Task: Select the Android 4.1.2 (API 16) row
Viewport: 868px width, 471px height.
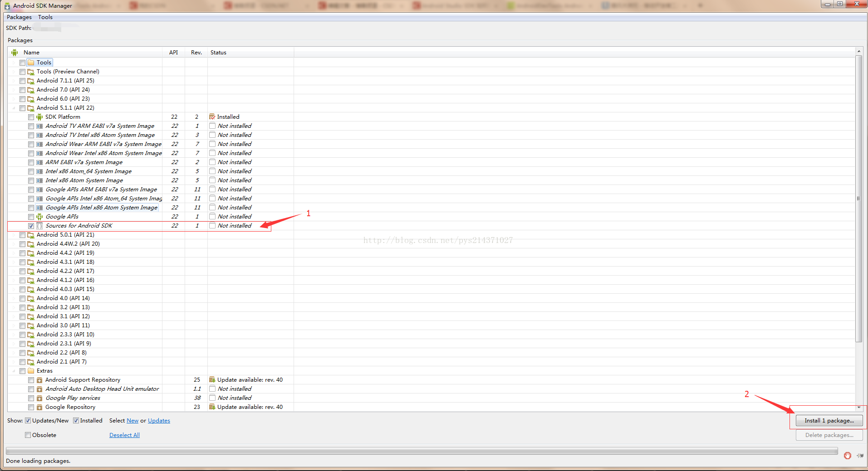Action: point(431,280)
